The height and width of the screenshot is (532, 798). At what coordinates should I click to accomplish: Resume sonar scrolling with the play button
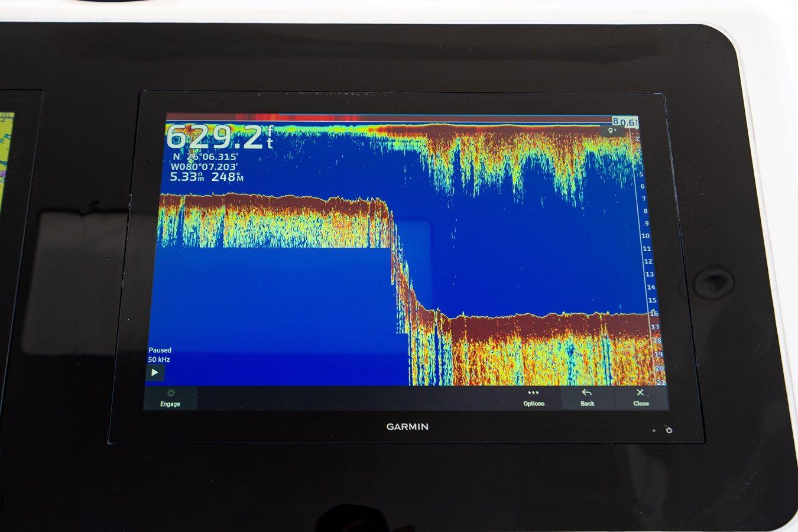point(155,372)
